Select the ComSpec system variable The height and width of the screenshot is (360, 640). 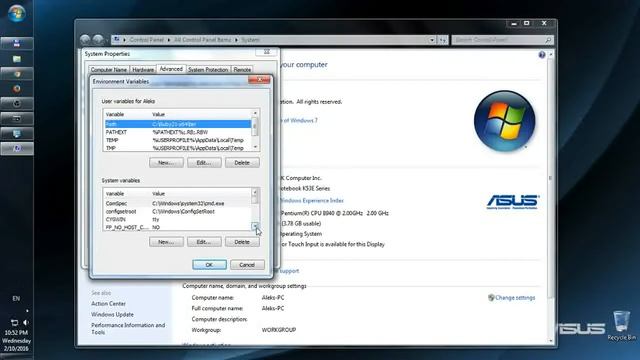[178, 203]
